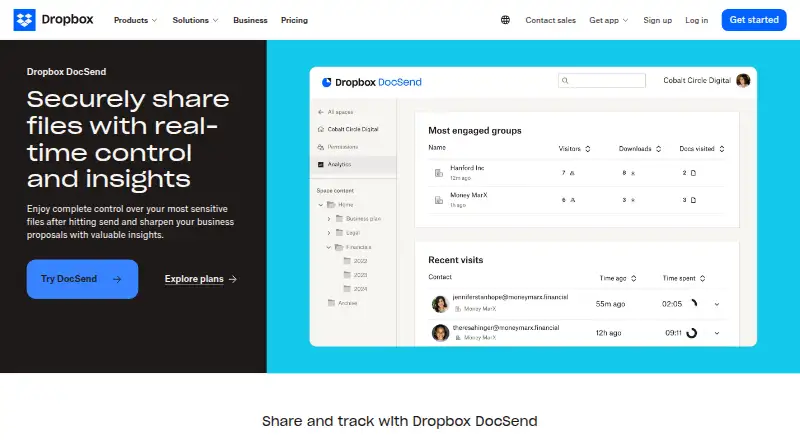Click the Contact sales link
This screenshot has width=800, height=440.
551,20
